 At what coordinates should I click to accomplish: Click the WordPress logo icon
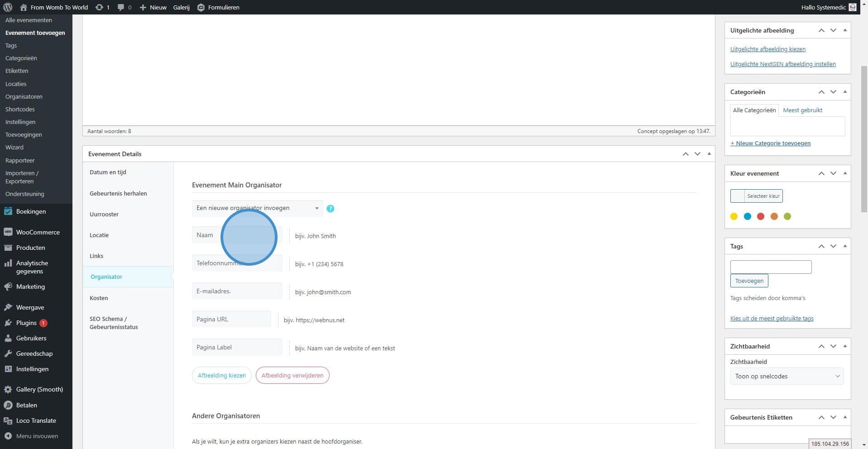click(8, 7)
